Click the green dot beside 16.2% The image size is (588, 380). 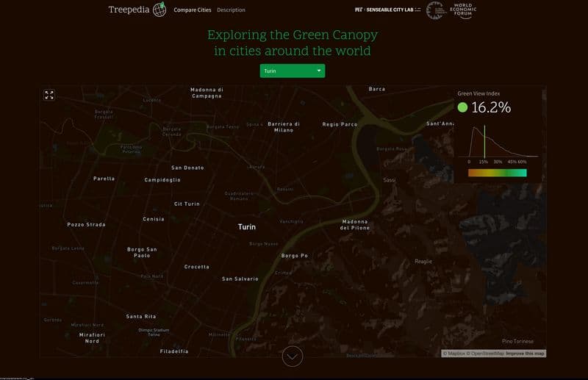462,107
